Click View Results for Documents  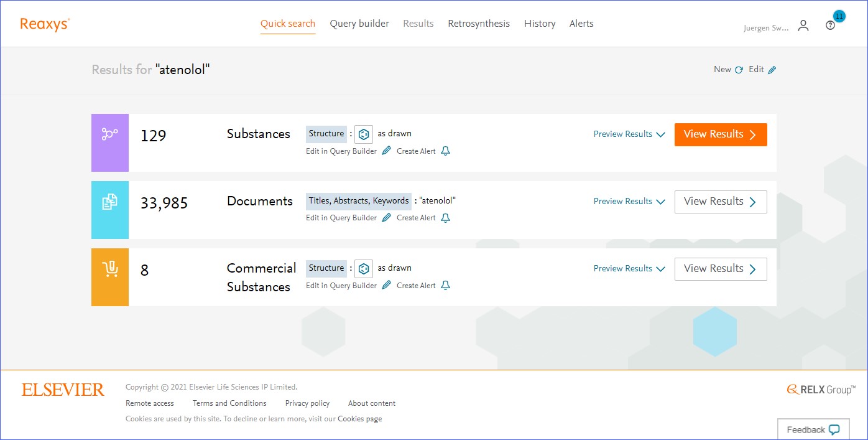(720, 202)
